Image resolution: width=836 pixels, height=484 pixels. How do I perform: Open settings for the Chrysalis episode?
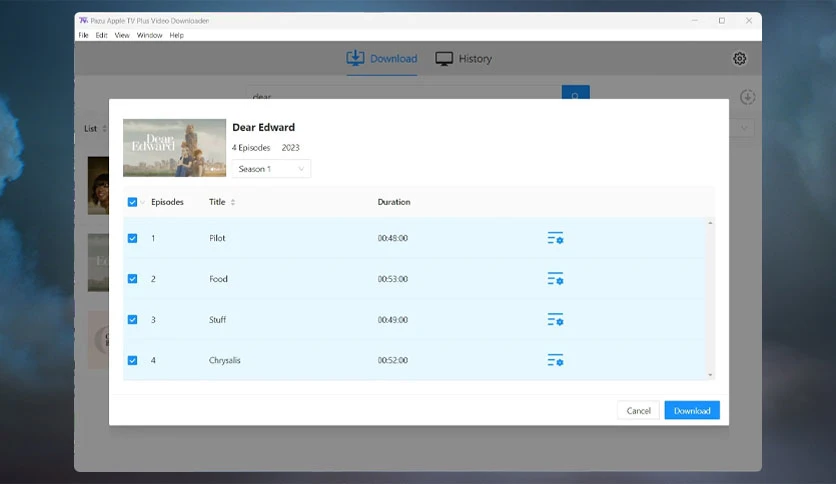[x=555, y=360]
